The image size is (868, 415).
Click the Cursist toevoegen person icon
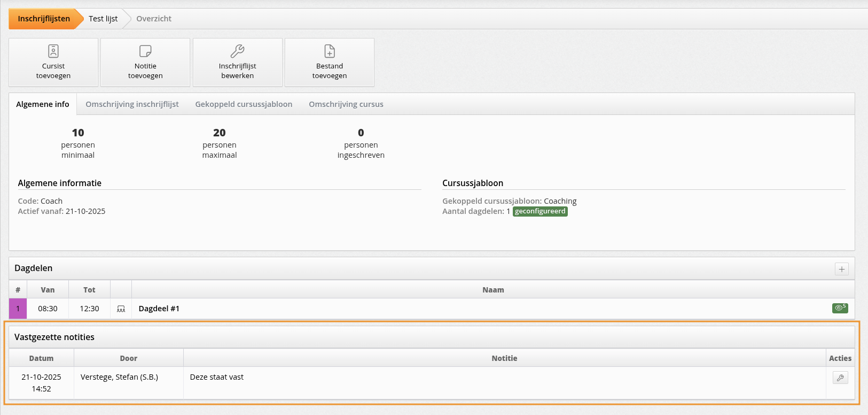(53, 51)
